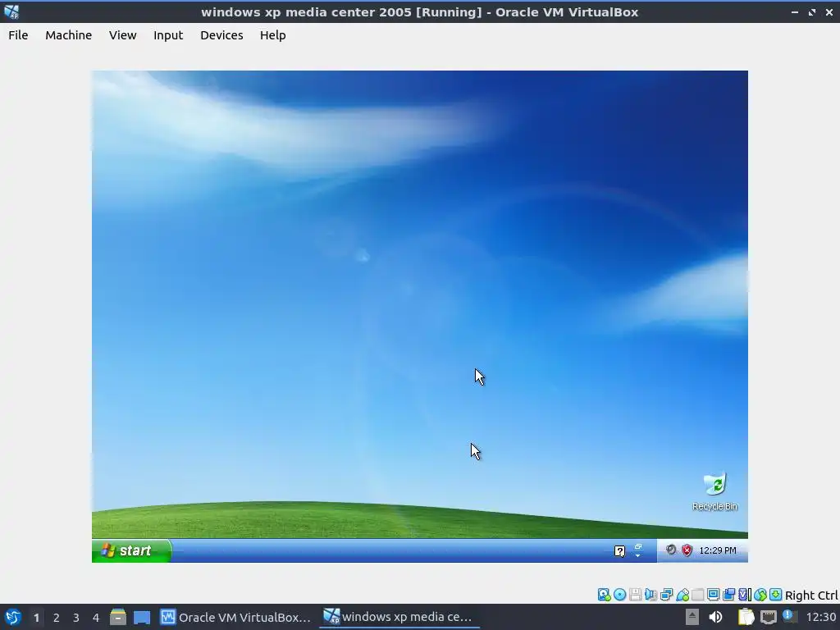Click the update notification tray icon
Screen dimensions: 840x630
click(789, 616)
